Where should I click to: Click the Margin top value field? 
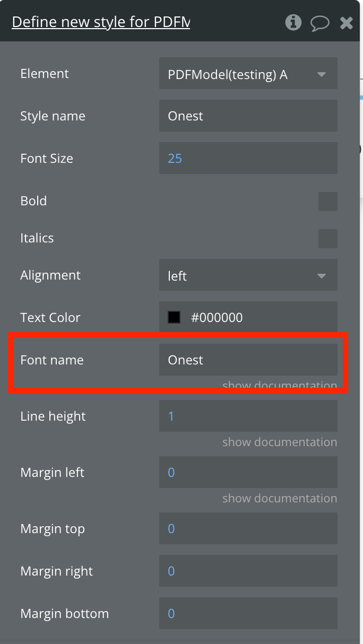248,528
